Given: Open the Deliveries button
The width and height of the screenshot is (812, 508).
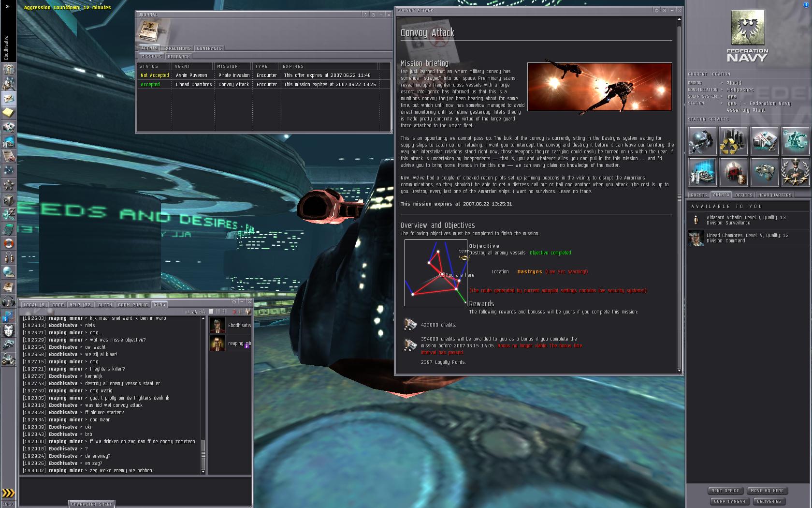Looking at the screenshot, I should pos(768,501).
